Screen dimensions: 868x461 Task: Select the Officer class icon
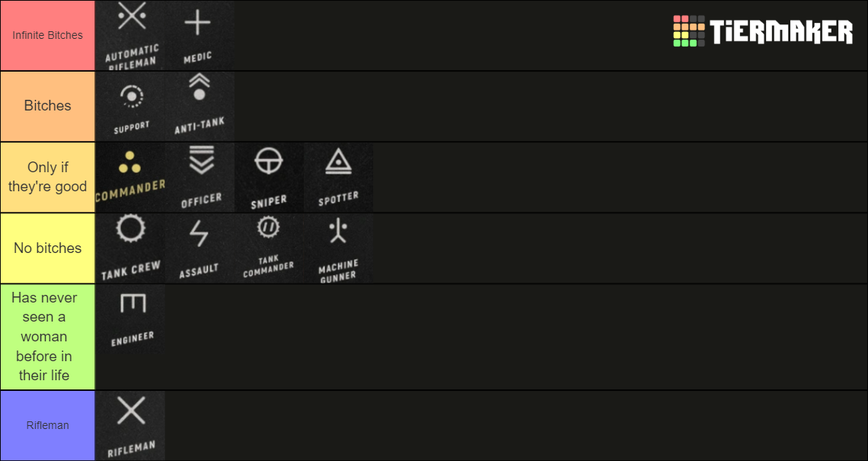199,176
